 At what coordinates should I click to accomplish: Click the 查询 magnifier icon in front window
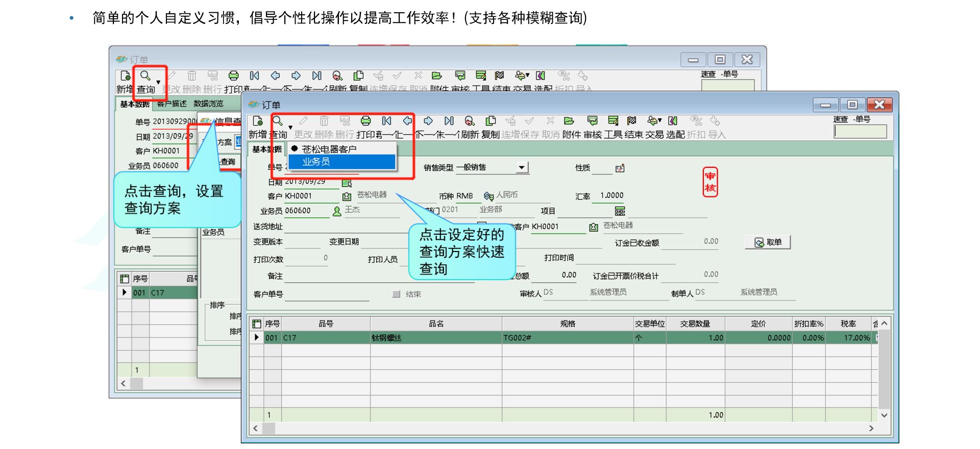[x=277, y=121]
